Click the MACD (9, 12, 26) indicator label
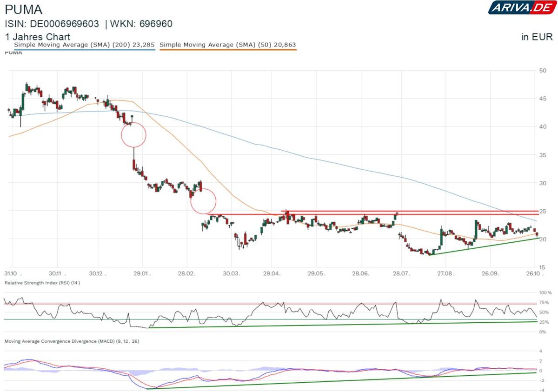 coord(72,341)
